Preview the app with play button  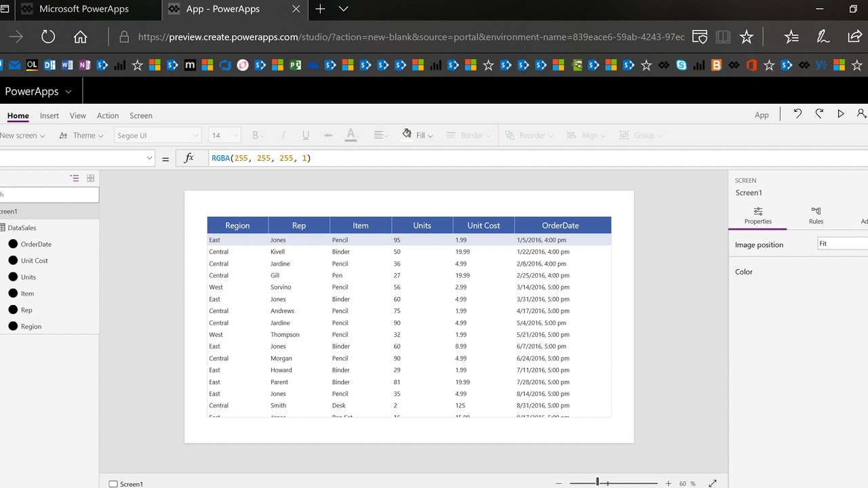841,114
